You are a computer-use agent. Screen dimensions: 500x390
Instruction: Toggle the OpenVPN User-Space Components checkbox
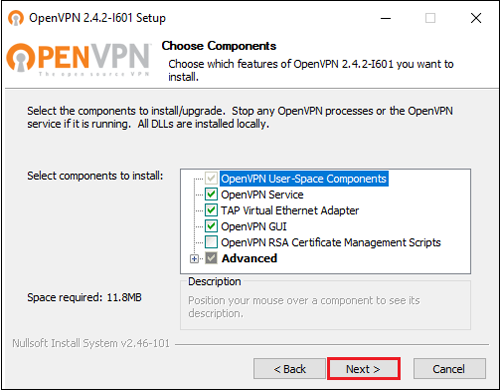tap(211, 178)
